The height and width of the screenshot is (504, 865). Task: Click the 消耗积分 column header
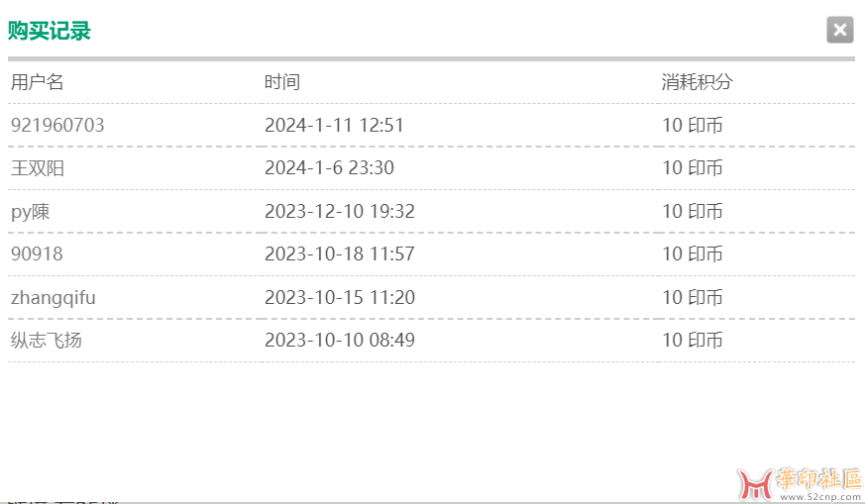[698, 82]
